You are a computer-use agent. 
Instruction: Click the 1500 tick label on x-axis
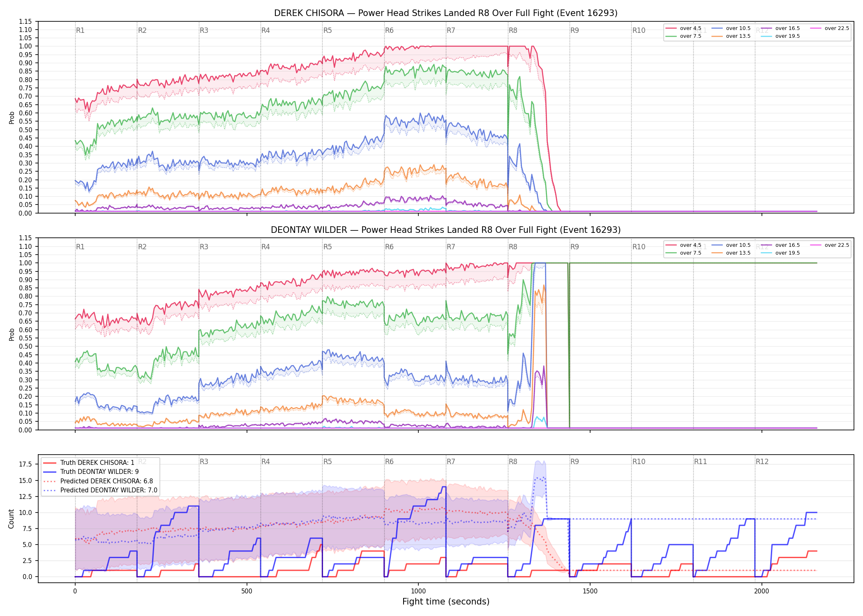[x=590, y=591]
